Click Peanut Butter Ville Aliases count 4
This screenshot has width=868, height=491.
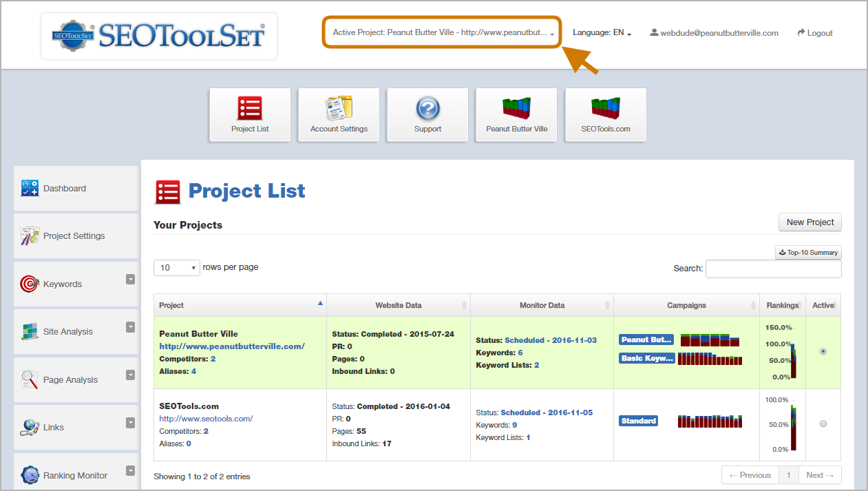[x=193, y=371]
